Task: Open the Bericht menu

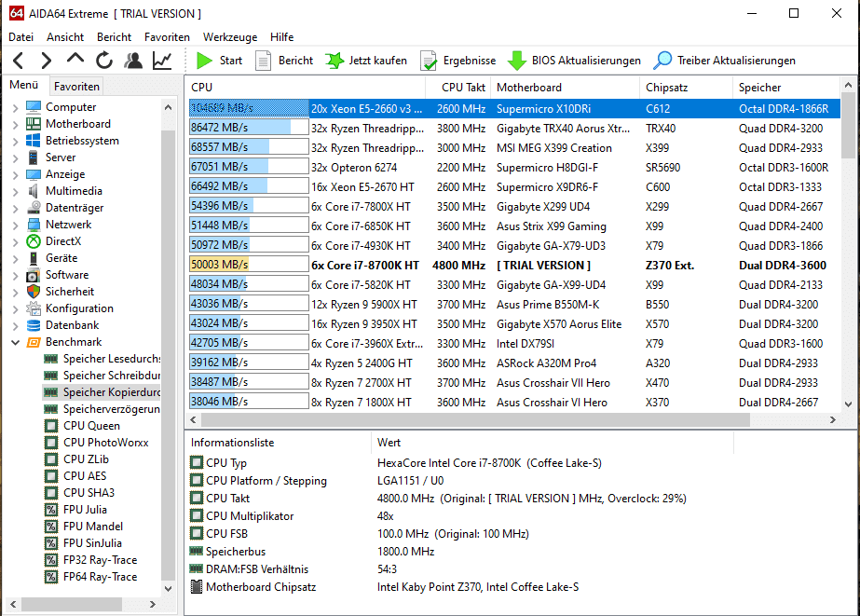Action: pos(114,36)
